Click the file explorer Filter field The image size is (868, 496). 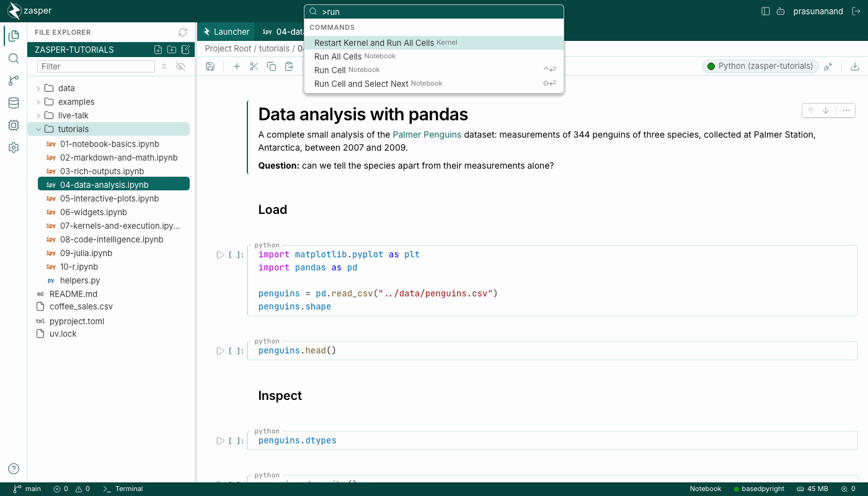96,66
